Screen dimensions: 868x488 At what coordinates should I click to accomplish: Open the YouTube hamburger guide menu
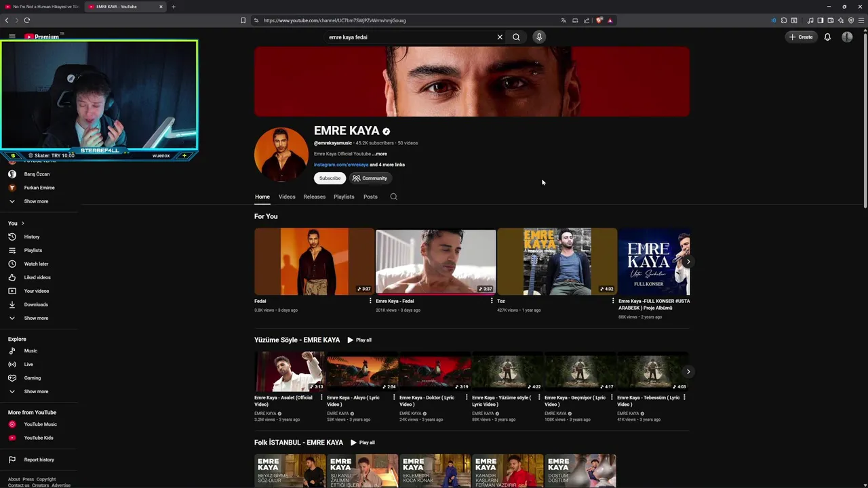coord(12,37)
